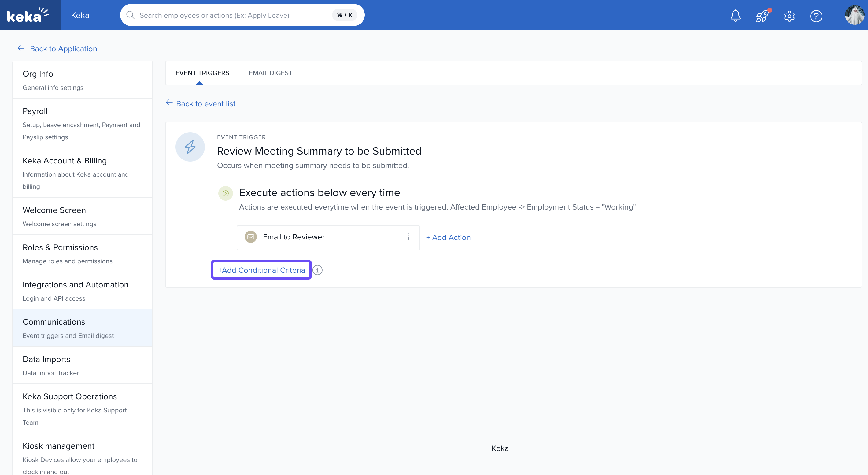The height and width of the screenshot is (475, 868).
Task: Open the settings gear icon
Action: (789, 16)
